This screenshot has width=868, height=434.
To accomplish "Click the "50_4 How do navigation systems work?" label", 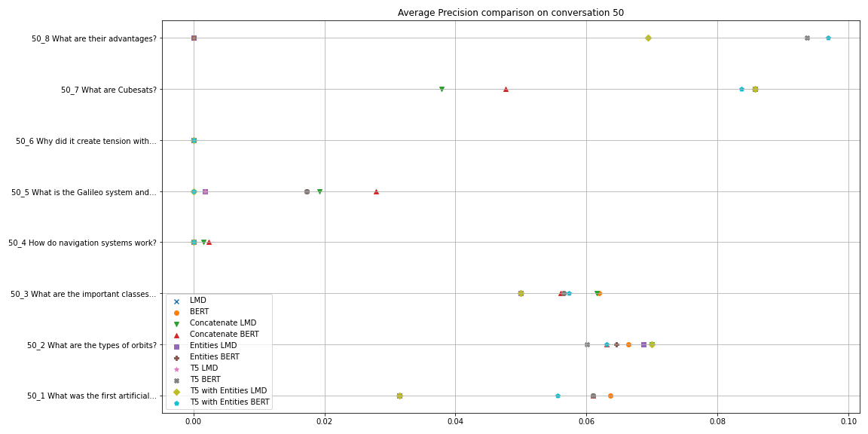I will tap(82, 243).
